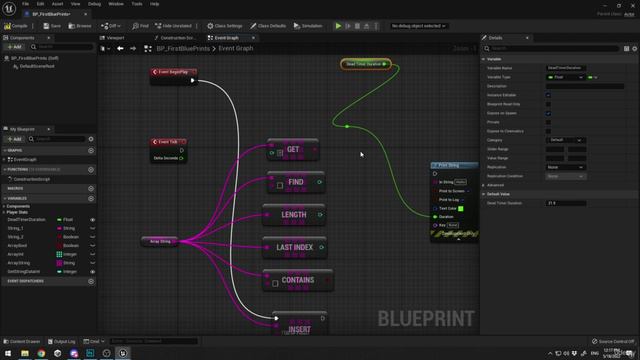Toggle Expose to Cinematics checkbox

(548, 131)
